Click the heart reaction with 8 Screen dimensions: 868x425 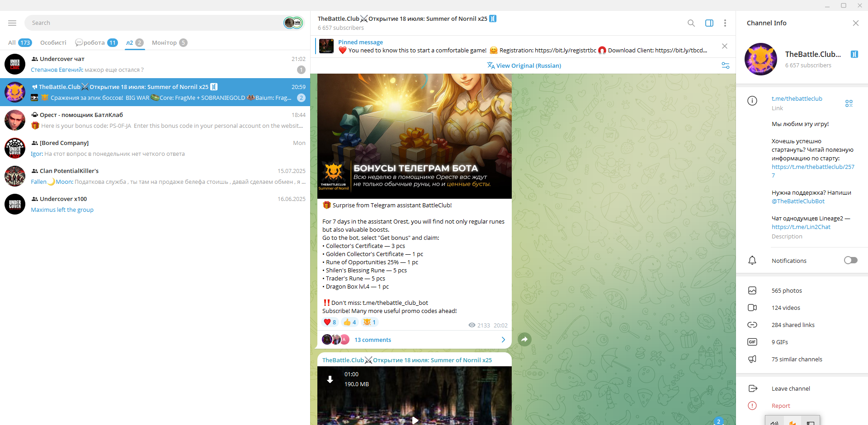pos(330,322)
